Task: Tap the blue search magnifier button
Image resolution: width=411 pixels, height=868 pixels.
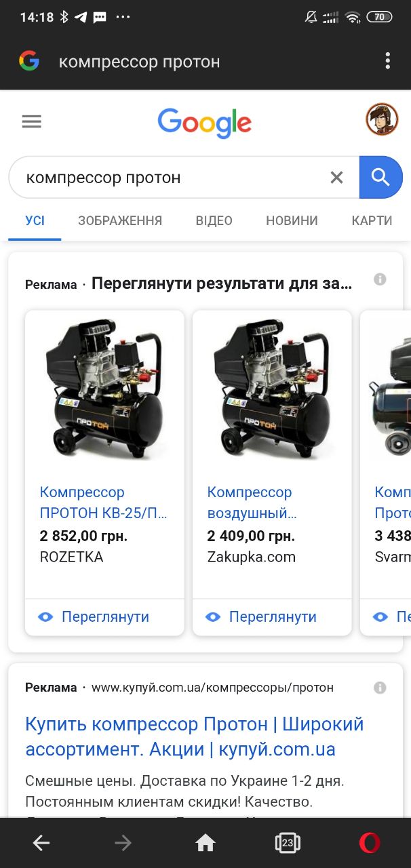Action: [380, 178]
